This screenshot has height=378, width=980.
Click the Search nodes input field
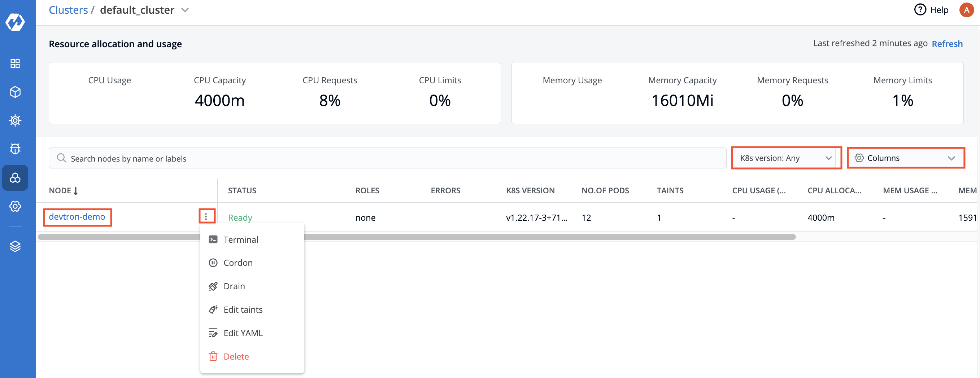[387, 159]
